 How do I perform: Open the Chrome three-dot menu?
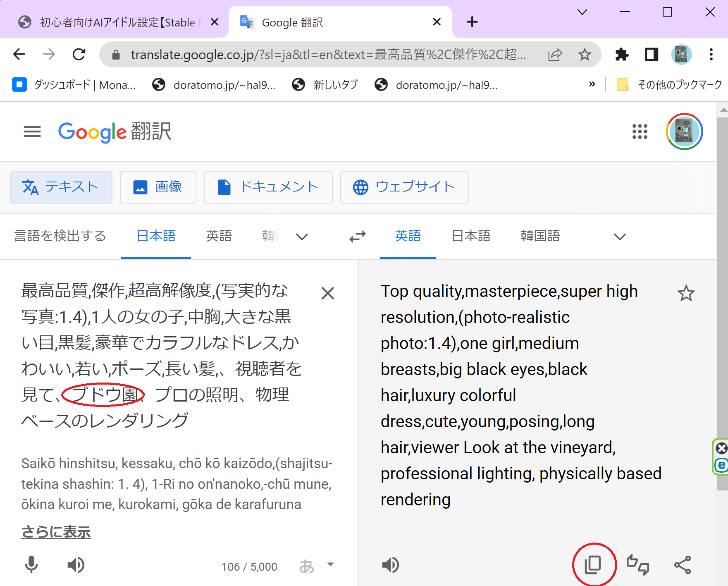point(711,55)
